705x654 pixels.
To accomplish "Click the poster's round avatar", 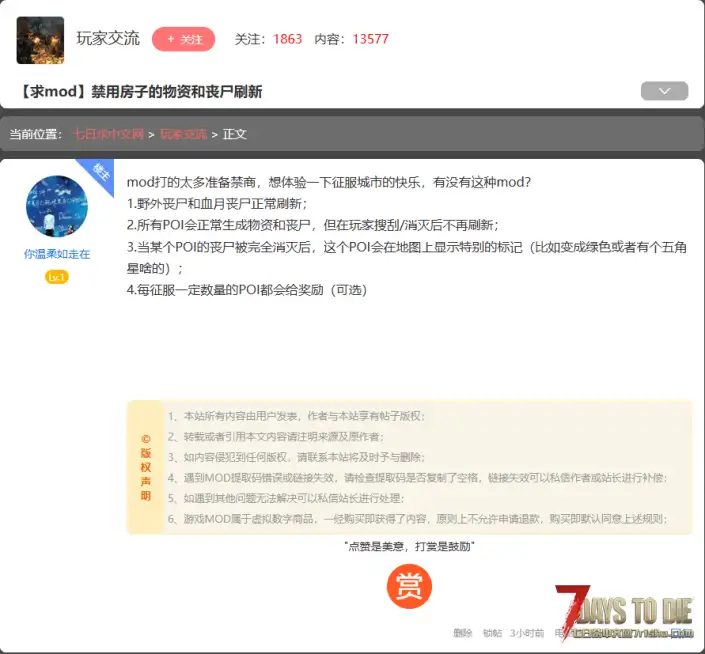I will click(57, 206).
